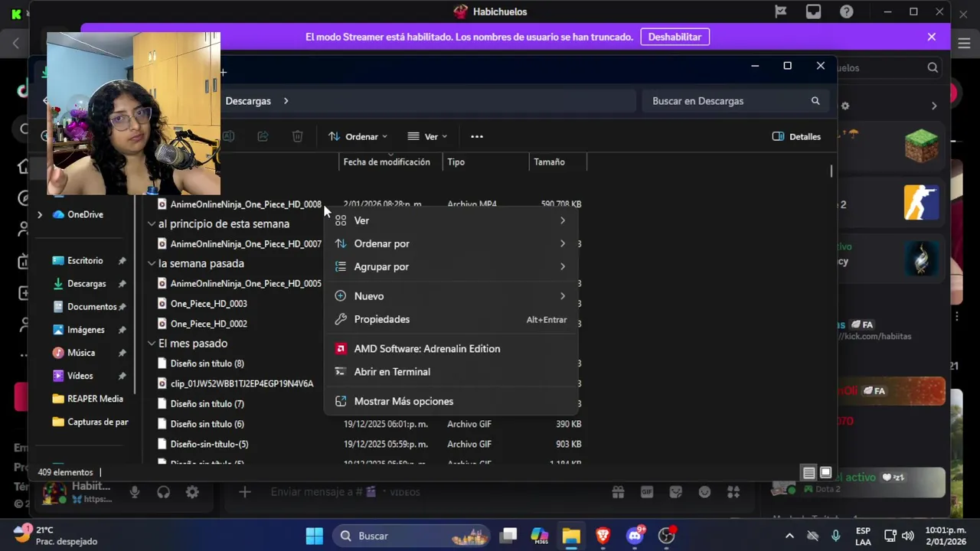Focus the Buscar en Descargas search box
Screen dimensions: 980x551
736,101
